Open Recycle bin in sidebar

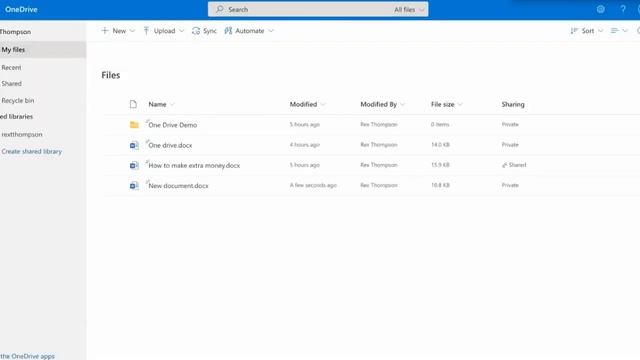pyautogui.click(x=18, y=100)
